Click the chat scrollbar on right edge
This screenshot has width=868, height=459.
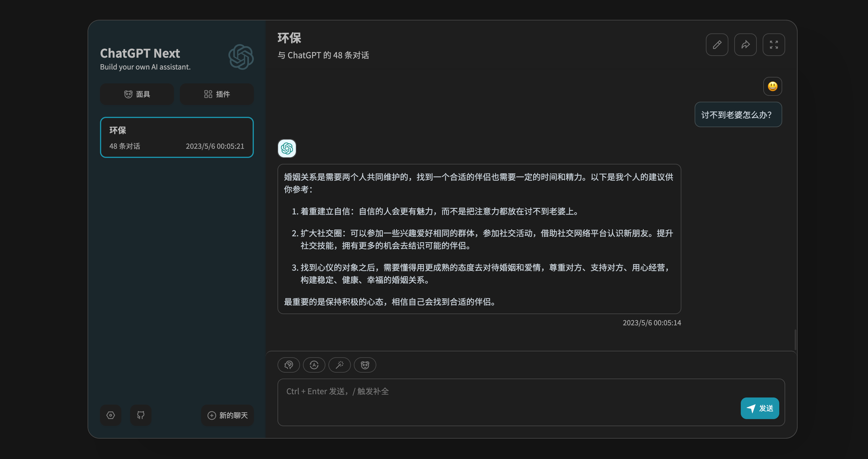tap(795, 340)
